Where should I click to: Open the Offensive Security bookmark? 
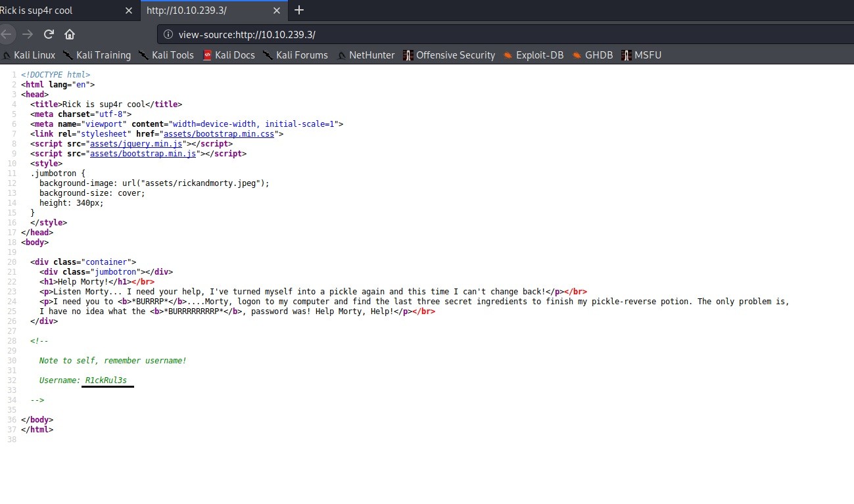click(x=449, y=55)
